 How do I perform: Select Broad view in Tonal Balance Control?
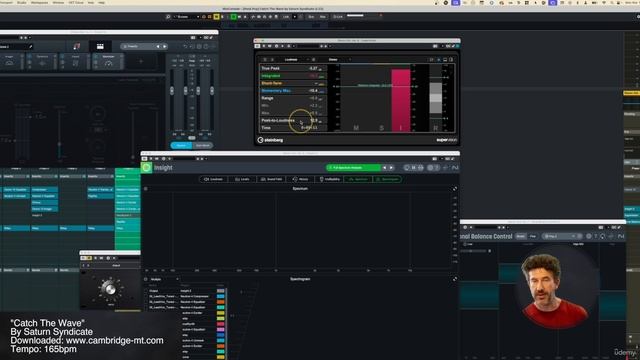point(520,236)
